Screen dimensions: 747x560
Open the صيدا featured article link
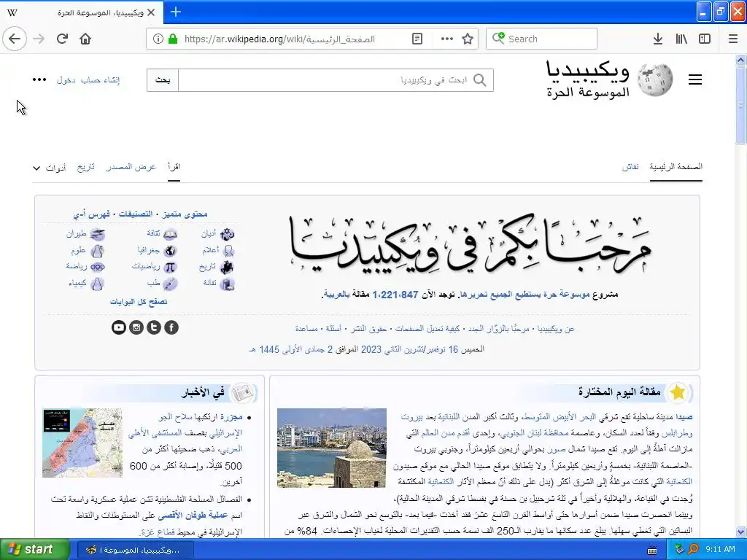[684, 417]
